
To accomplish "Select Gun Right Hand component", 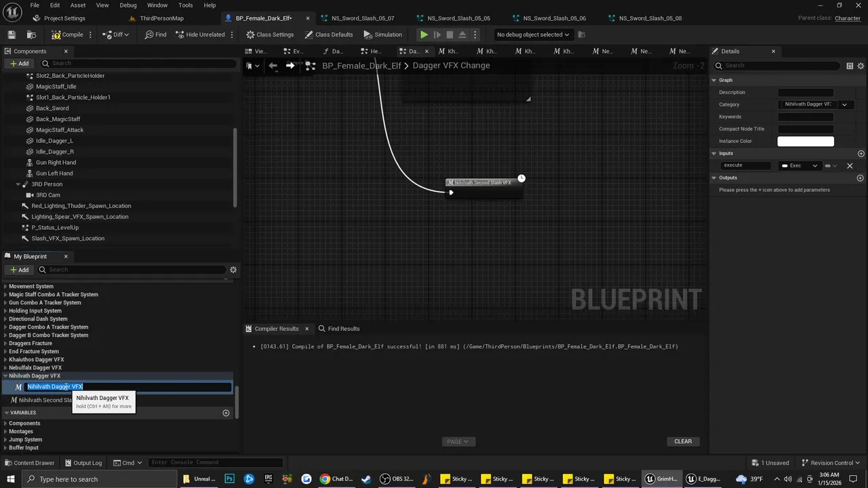I will coord(56,163).
